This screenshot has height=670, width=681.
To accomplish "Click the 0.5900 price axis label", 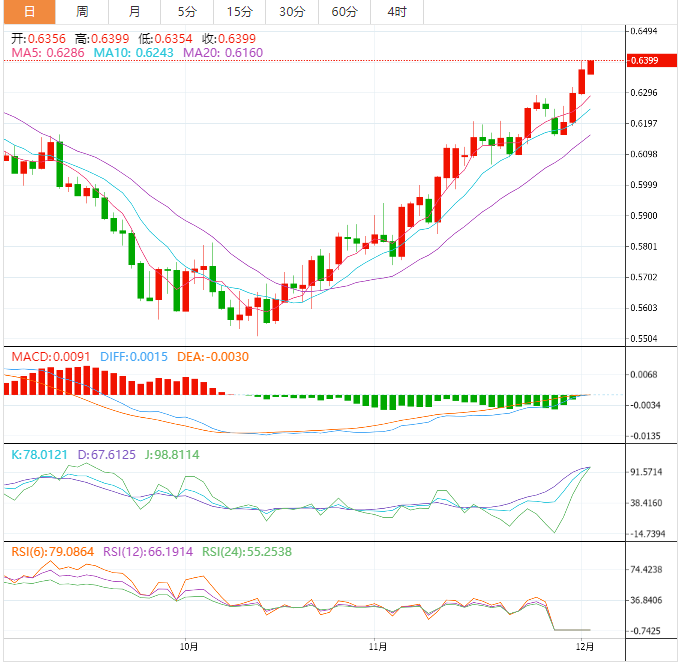I will [x=644, y=216].
